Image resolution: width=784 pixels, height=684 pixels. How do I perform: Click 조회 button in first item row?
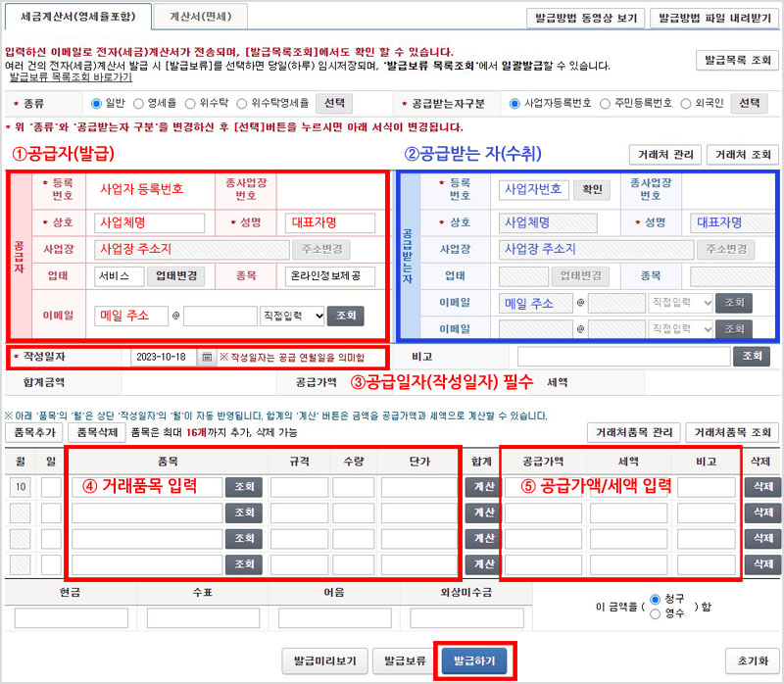pos(244,487)
